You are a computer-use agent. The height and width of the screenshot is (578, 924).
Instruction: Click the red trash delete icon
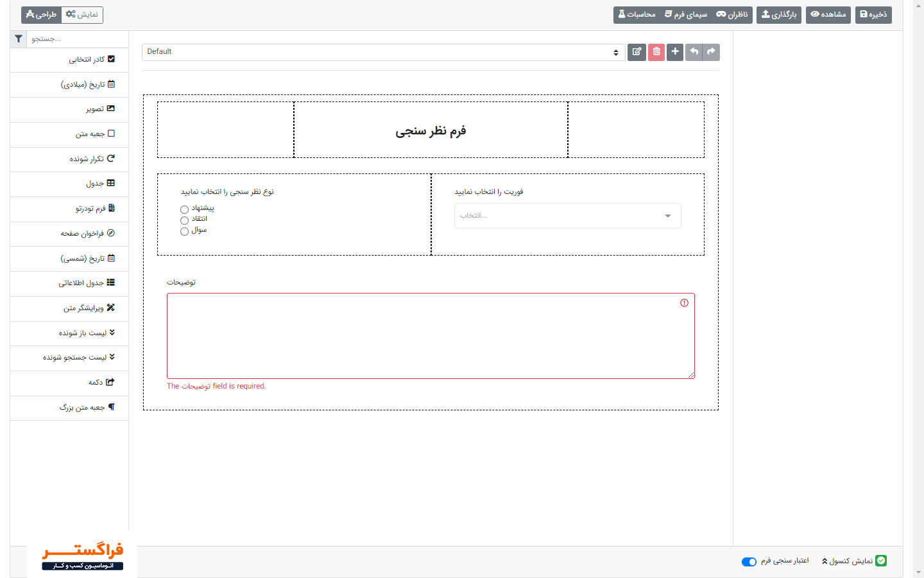[x=656, y=52]
